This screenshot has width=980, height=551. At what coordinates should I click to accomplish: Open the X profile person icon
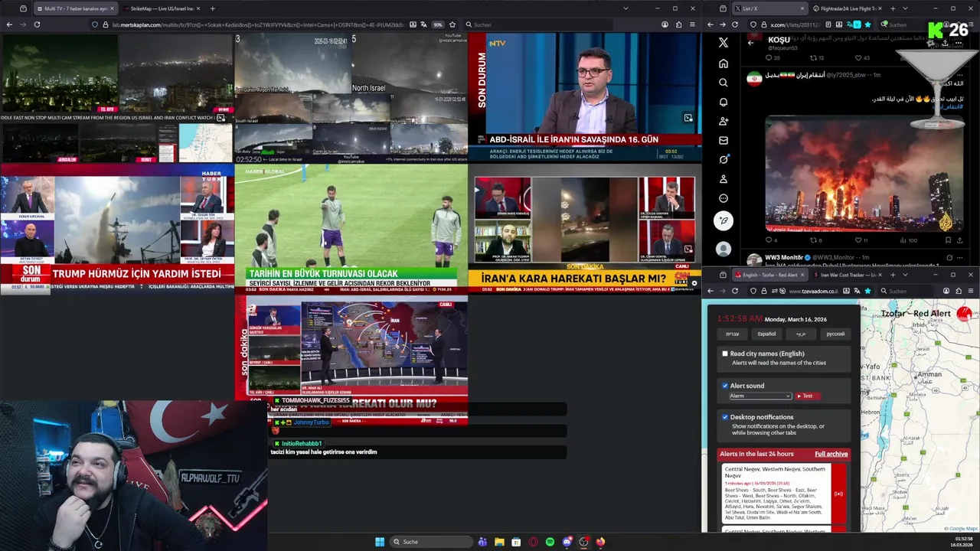(x=724, y=179)
